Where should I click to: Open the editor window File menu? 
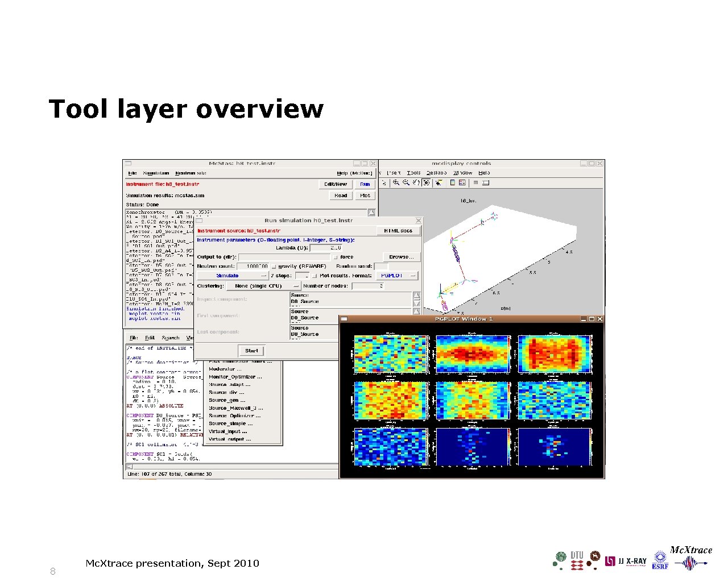click(134, 338)
